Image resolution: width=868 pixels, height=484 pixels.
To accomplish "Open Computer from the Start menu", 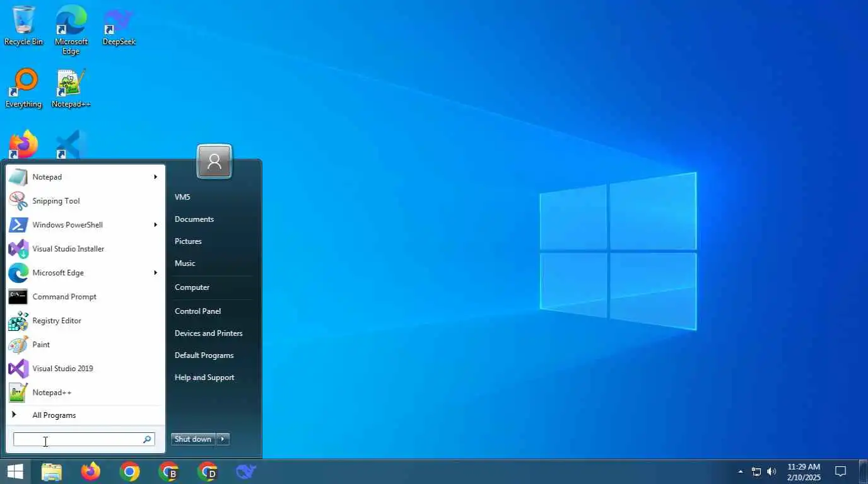I will pos(192,287).
